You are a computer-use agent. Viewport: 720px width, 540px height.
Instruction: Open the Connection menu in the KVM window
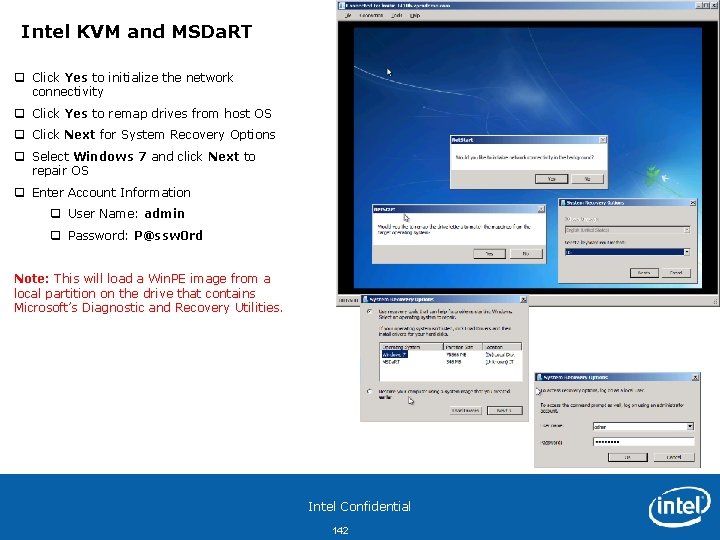(x=371, y=15)
